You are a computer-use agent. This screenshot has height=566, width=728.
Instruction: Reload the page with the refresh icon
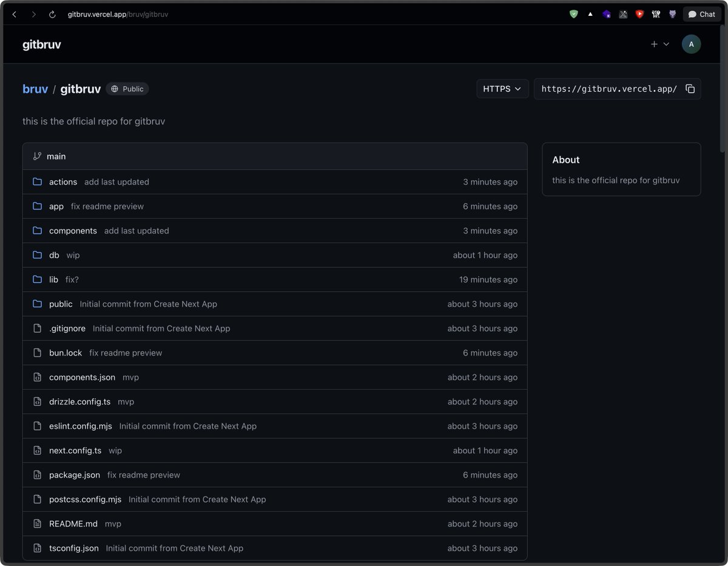(x=52, y=14)
